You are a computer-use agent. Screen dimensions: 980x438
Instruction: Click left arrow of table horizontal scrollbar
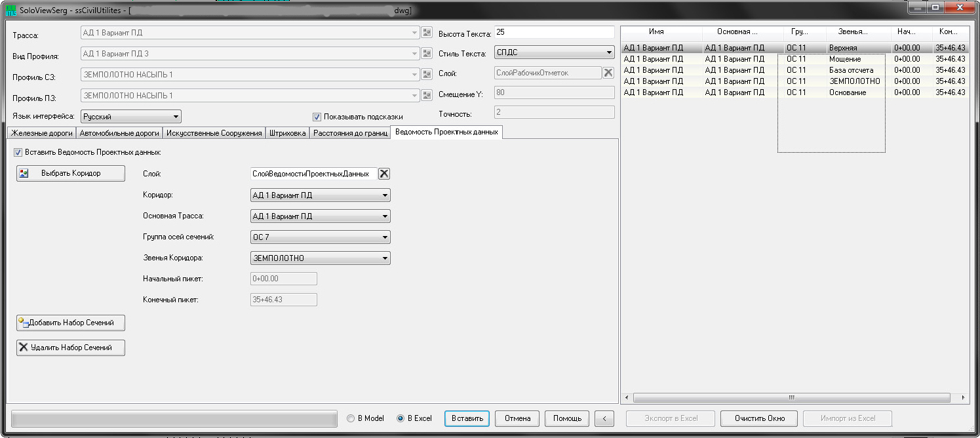[627, 398]
